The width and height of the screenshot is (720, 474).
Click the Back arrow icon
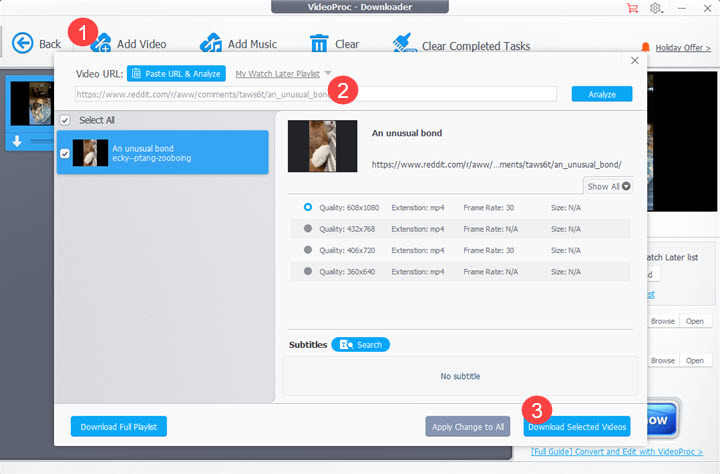(x=22, y=44)
